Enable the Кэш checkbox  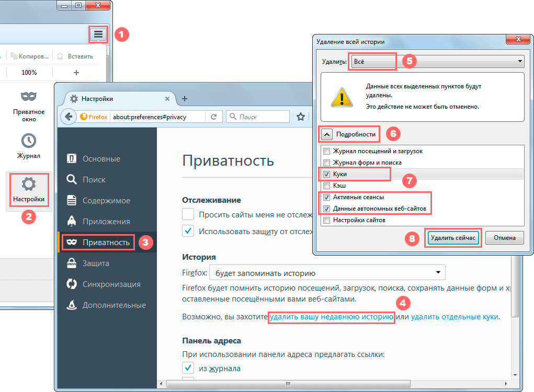(326, 186)
